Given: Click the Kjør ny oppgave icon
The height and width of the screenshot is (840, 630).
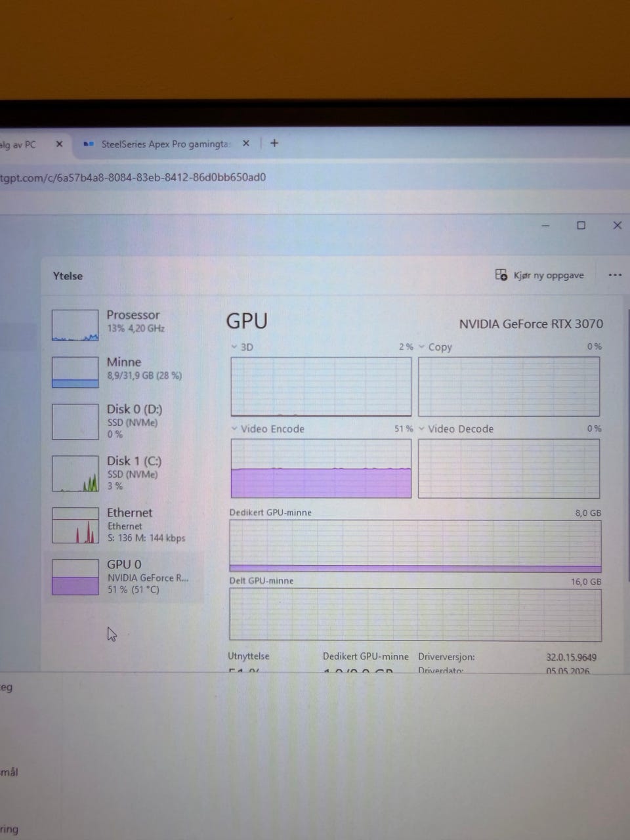Looking at the screenshot, I should pos(501,275).
